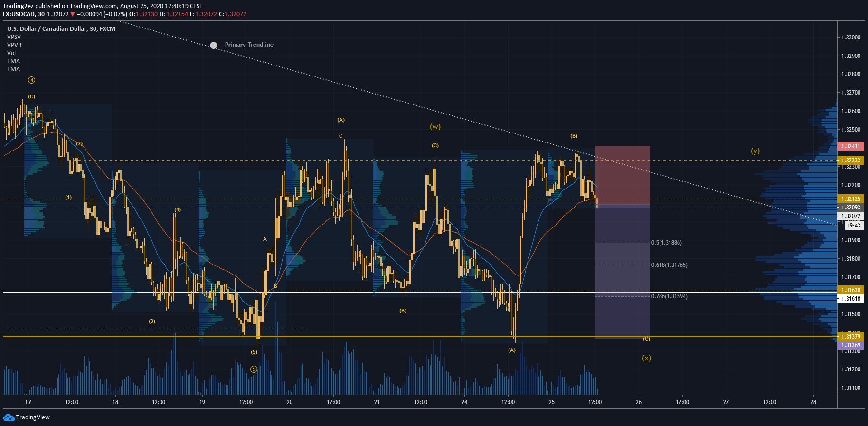The width and height of the screenshot is (868, 426).
Task: Click the Primary Trendline anchor circle
Action: 214,46
